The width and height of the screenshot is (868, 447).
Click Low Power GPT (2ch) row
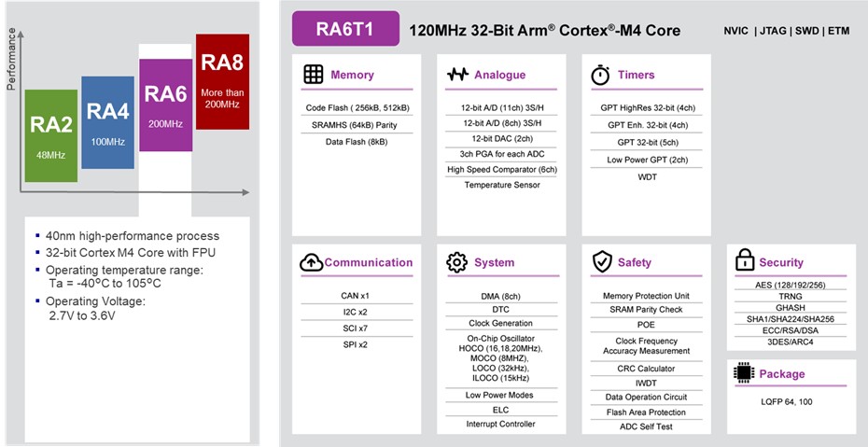[647, 160]
